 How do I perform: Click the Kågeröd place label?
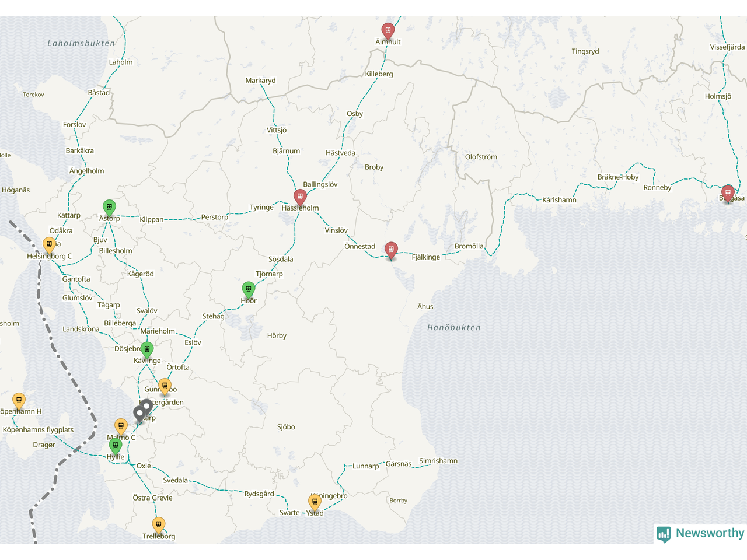click(141, 274)
